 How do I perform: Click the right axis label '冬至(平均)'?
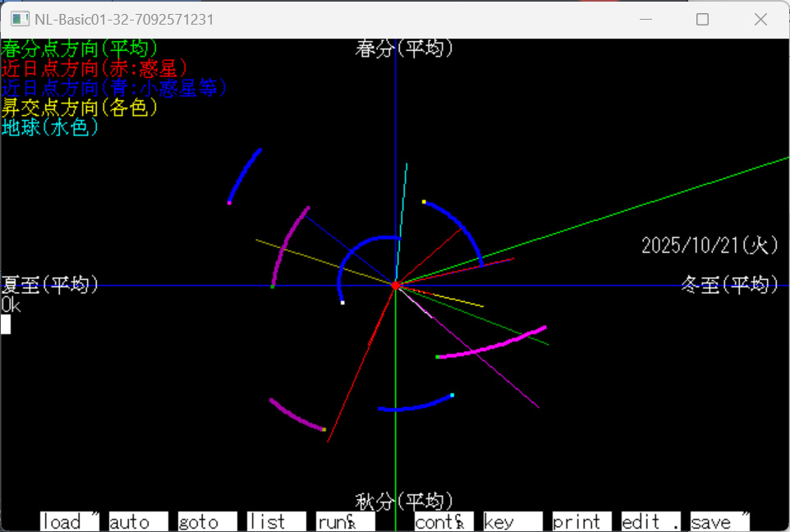point(729,285)
